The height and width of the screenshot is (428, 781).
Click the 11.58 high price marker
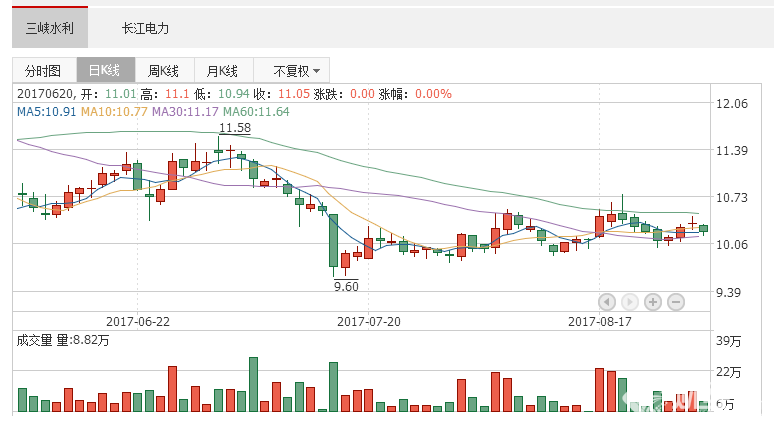click(235, 128)
